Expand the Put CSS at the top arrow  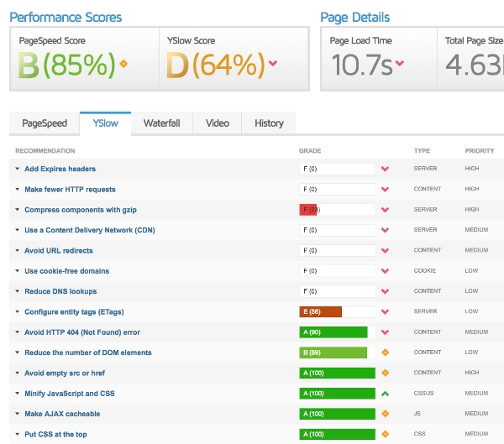click(18, 434)
